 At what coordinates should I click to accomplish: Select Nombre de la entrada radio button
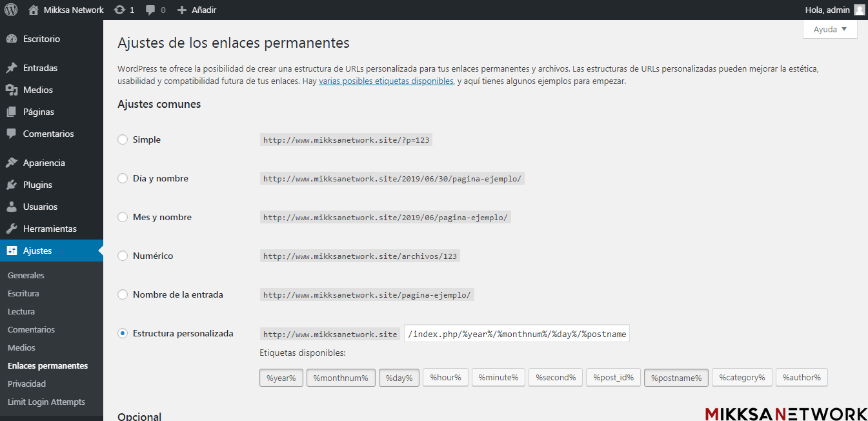(x=123, y=294)
